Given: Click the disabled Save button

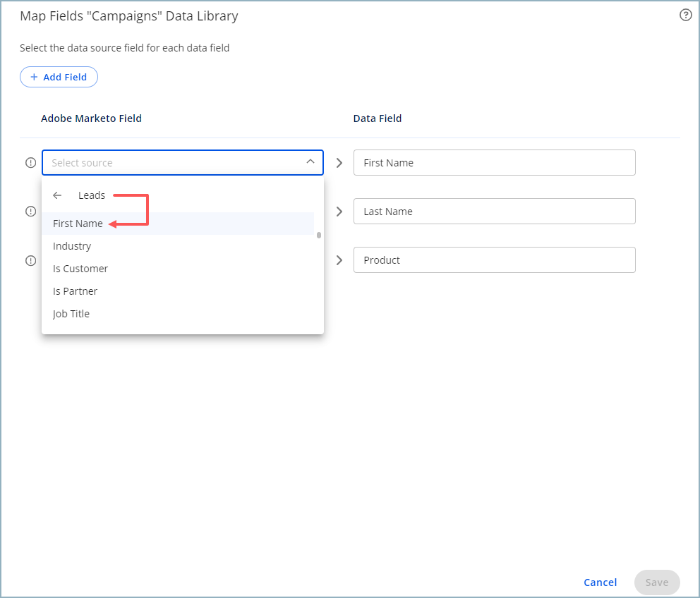Looking at the screenshot, I should (657, 582).
